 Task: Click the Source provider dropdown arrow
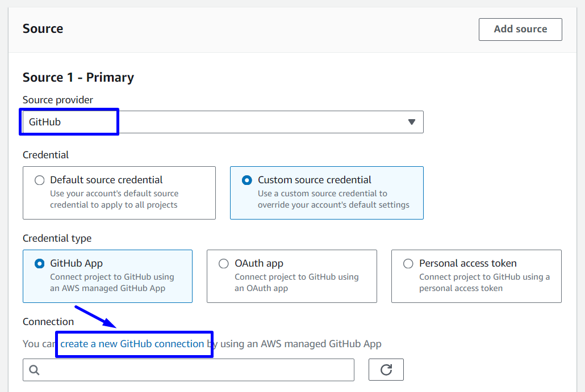pyautogui.click(x=412, y=122)
